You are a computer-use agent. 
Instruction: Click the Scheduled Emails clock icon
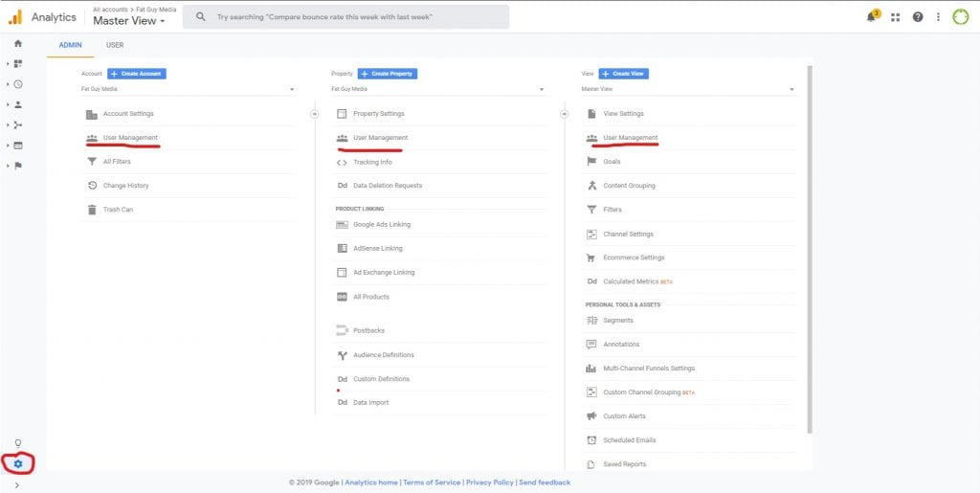[591, 440]
